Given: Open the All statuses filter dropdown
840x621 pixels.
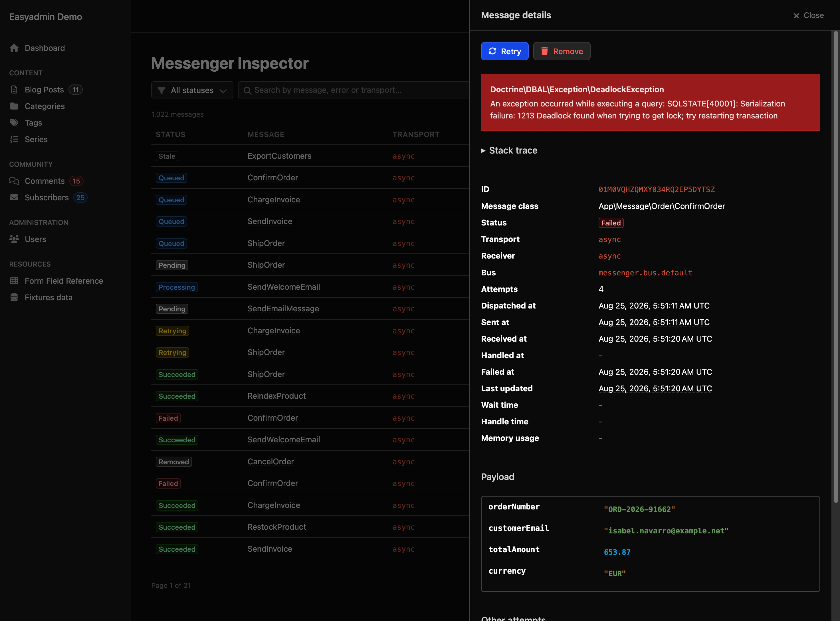Looking at the screenshot, I should tap(192, 90).
